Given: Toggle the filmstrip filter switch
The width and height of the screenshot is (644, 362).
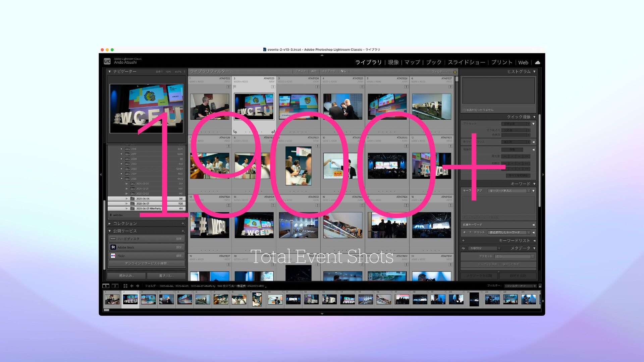Looking at the screenshot, I should tap(540, 286).
